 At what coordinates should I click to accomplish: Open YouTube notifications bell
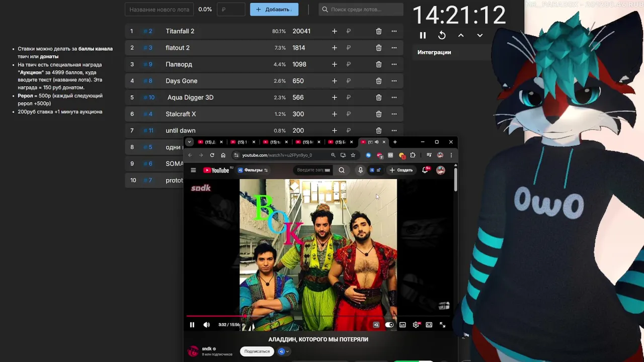pos(425,170)
